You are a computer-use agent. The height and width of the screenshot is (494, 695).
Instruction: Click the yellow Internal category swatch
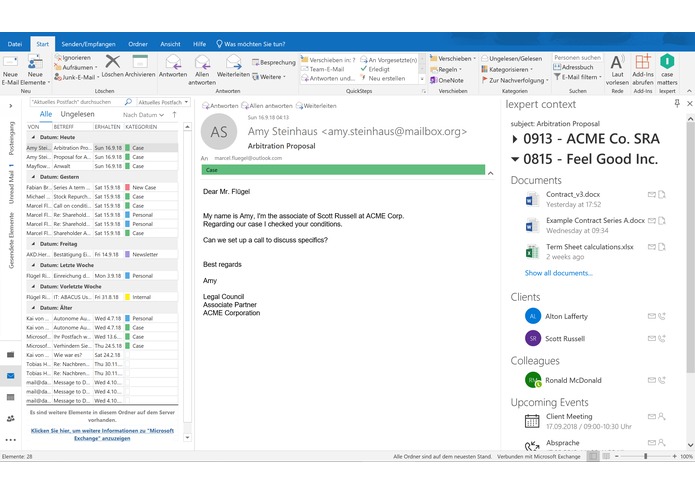point(128,297)
